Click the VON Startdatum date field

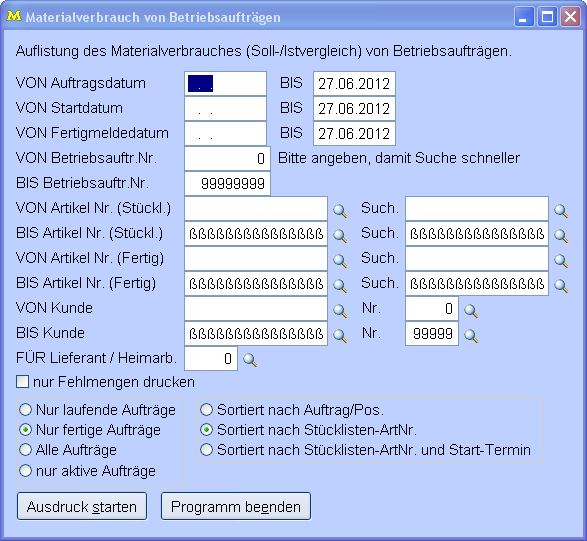[225, 109]
